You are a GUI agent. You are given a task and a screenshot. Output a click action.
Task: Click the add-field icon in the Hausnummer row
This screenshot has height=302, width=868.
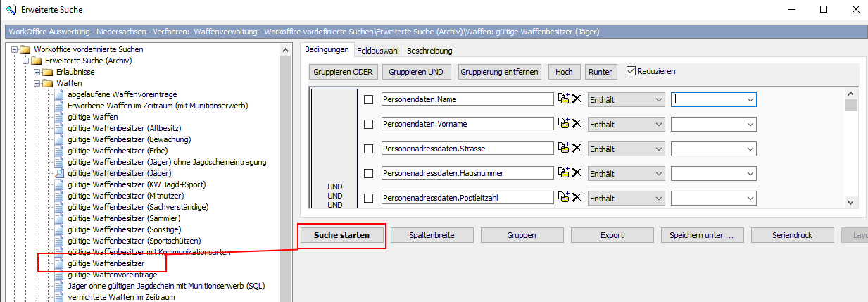562,172
